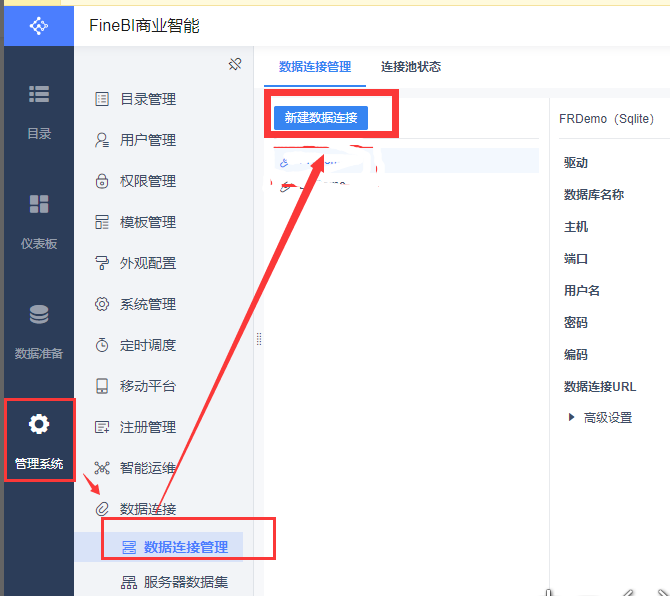Click the FineBI商业智能 title text

144,26
